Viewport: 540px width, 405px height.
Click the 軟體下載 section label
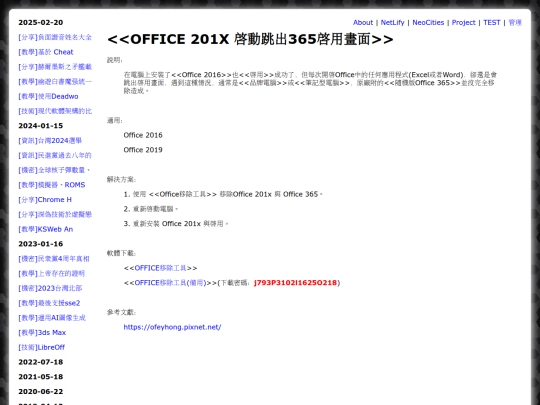coord(121,253)
